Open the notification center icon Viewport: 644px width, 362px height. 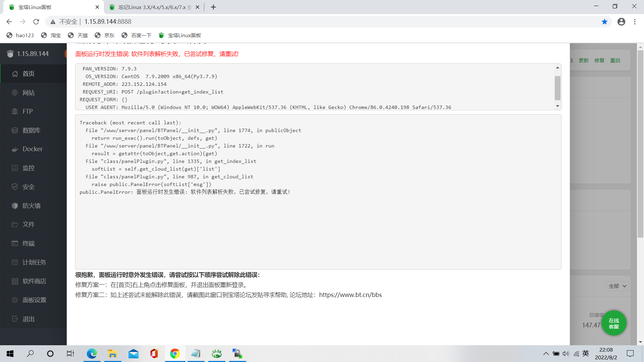pos(630,354)
